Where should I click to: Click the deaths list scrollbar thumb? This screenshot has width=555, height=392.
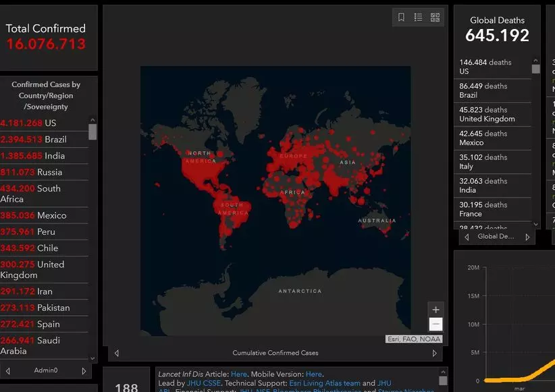[536, 69]
